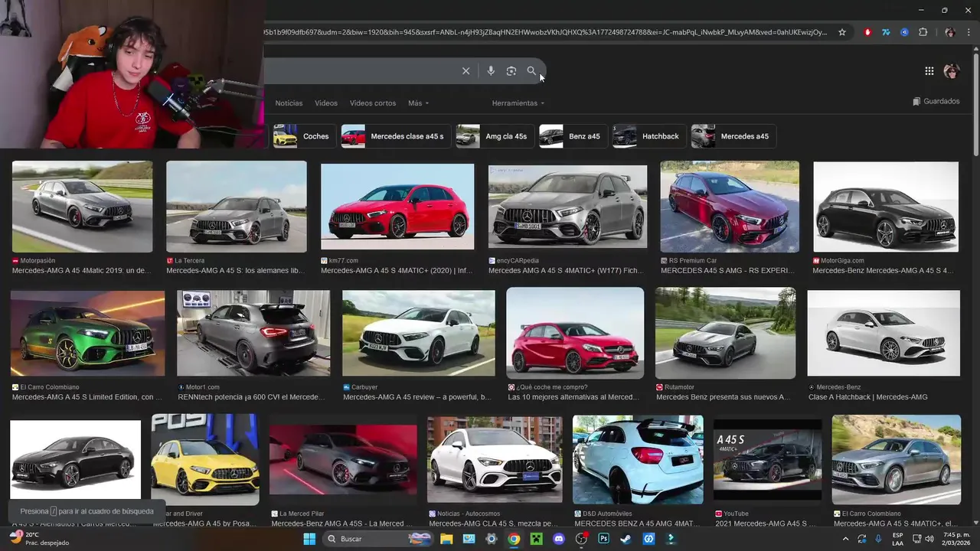
Task: Open Google Lens image search icon
Action: point(511,71)
